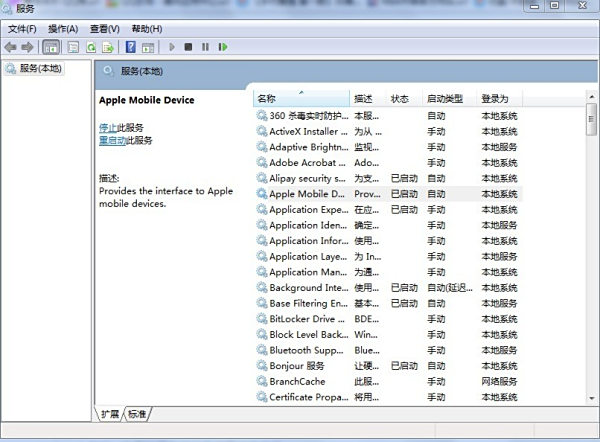Click the gear icon of BitLocker Drive row
This screenshot has height=442, width=600.
(262, 319)
